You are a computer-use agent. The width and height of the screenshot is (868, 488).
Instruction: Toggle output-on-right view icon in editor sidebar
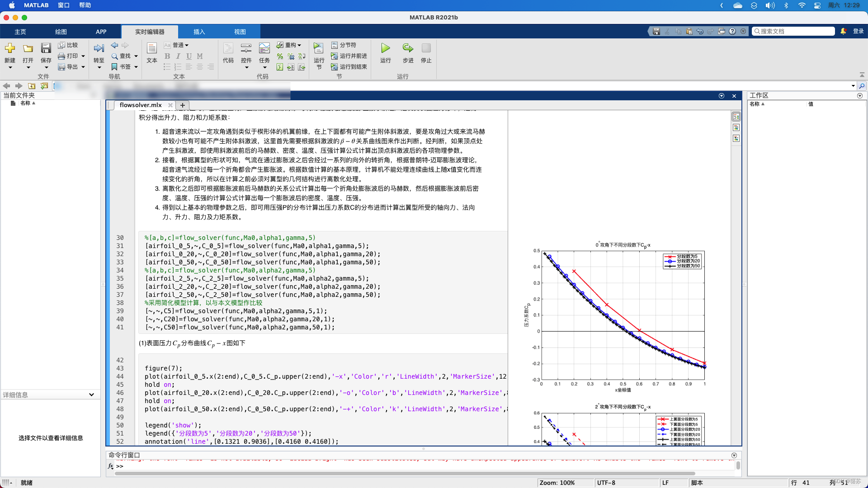[736, 117]
